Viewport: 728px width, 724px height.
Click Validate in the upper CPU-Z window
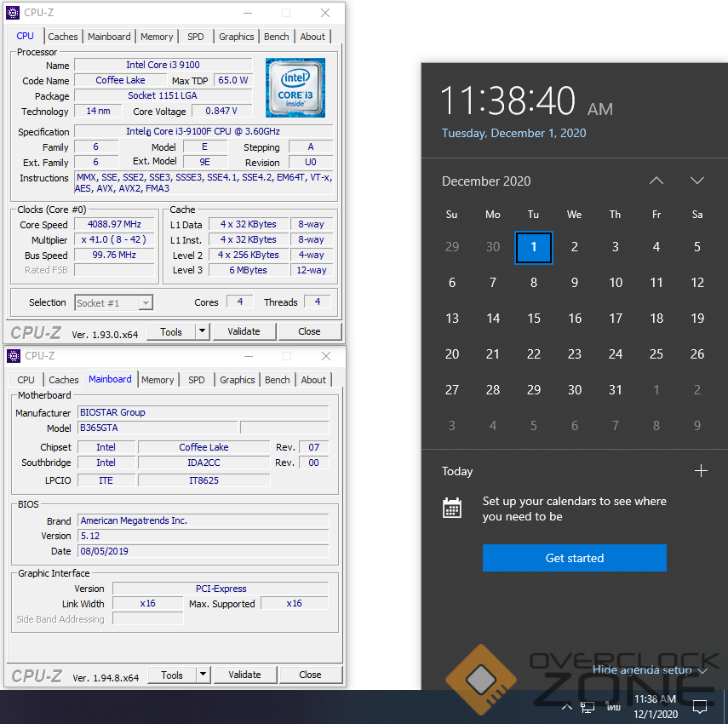click(244, 331)
